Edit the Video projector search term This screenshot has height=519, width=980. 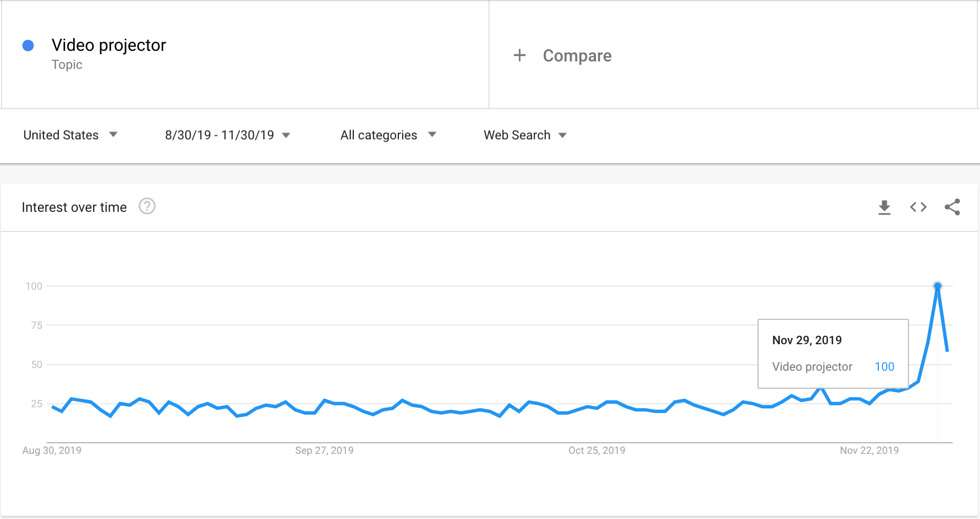[x=109, y=45]
